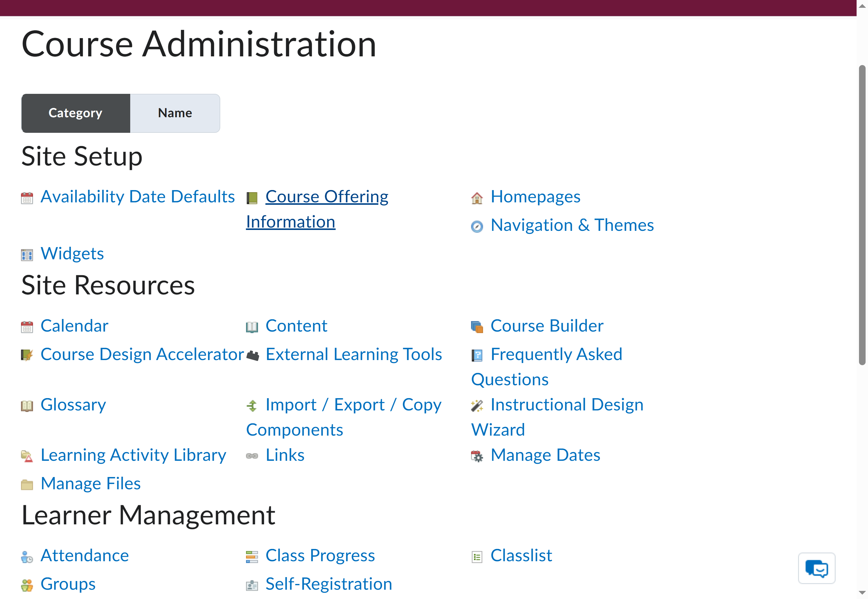Screen dimensions: 868x599
Task: Open the chat bubble widget
Action: click(816, 568)
